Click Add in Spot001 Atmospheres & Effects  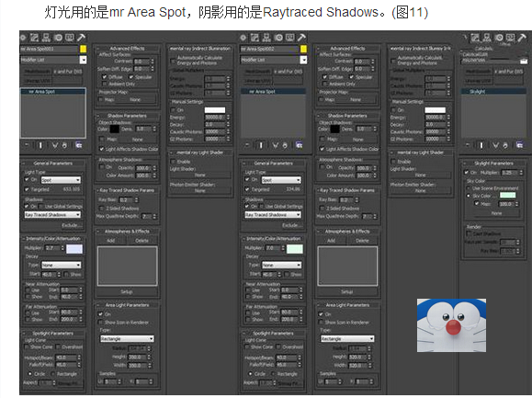tap(111, 241)
